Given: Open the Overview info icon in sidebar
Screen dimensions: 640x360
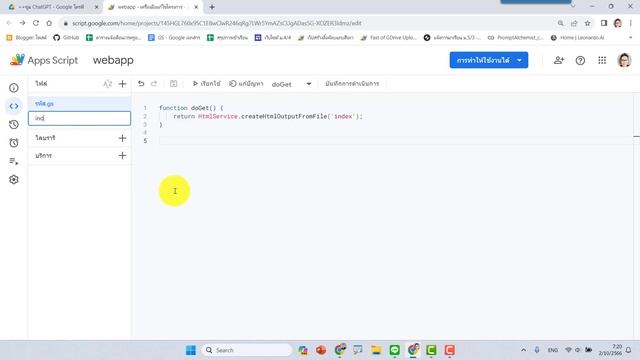Looking at the screenshot, I should [x=14, y=88].
